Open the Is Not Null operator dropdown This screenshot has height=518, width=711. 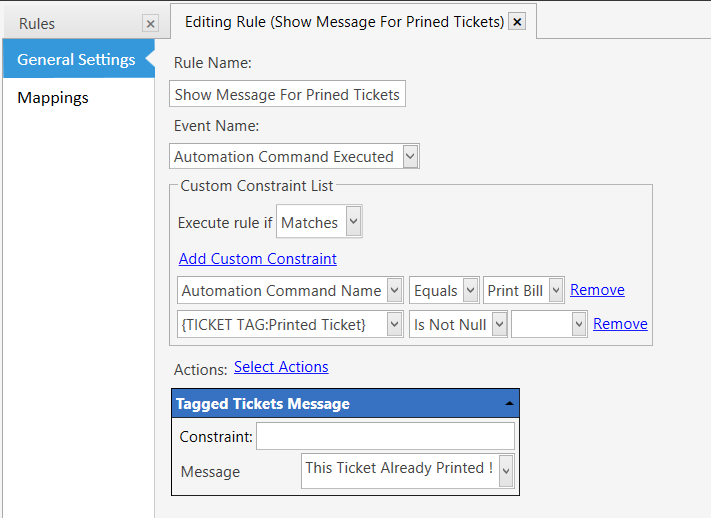pyautogui.click(x=498, y=324)
